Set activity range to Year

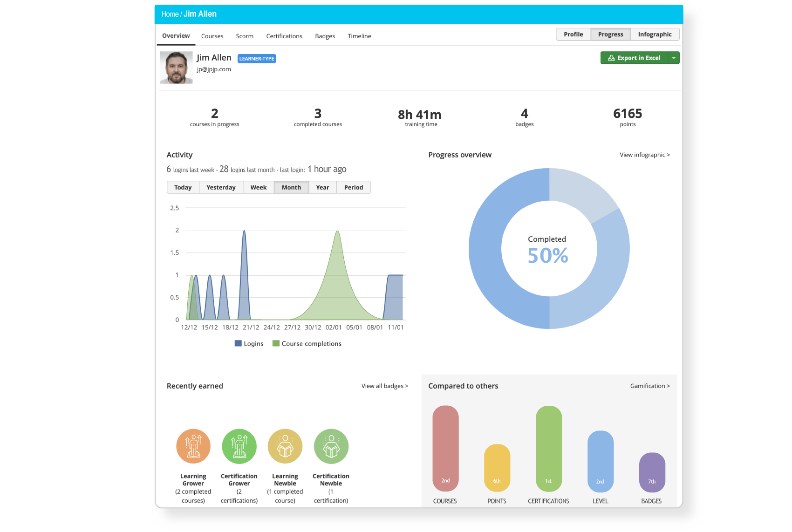click(x=322, y=187)
